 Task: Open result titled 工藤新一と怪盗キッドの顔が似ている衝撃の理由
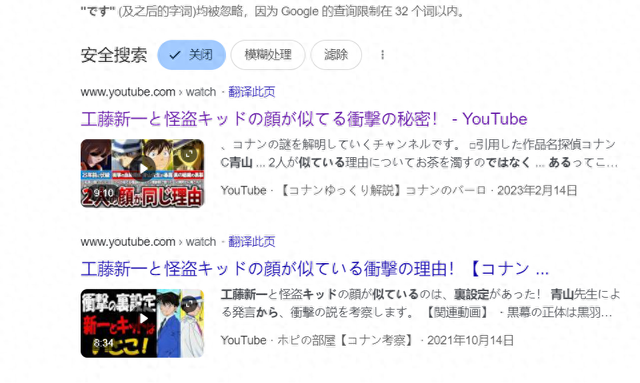(x=314, y=269)
